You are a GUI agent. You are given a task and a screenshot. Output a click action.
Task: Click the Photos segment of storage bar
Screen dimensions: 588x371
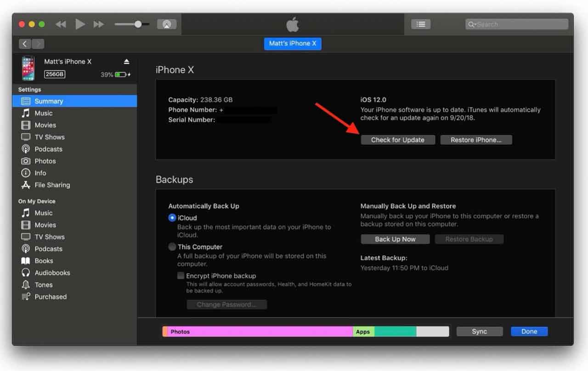point(260,332)
